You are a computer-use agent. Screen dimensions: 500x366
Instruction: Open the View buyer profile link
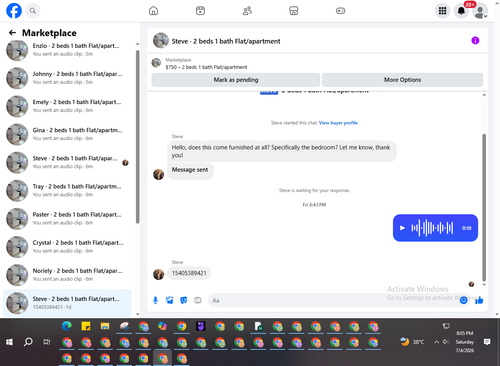click(x=338, y=123)
